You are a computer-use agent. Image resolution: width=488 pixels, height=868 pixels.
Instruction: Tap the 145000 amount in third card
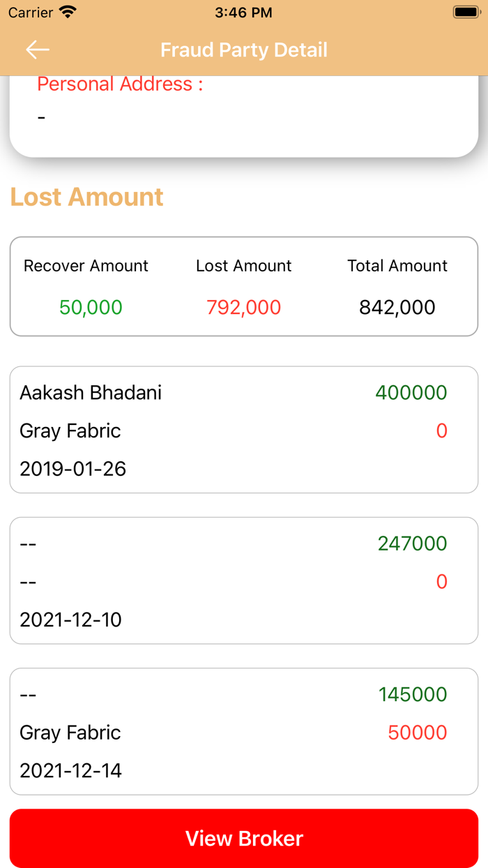[413, 694]
